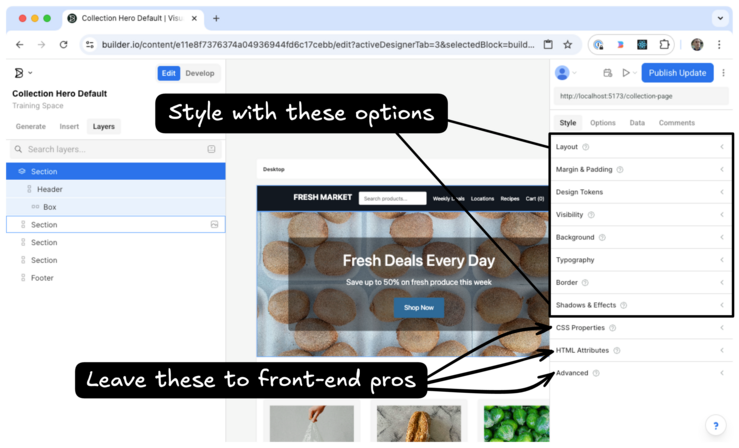Click the Fresh Deals Every Day heading
The height and width of the screenshot is (448, 739).
[x=419, y=261]
